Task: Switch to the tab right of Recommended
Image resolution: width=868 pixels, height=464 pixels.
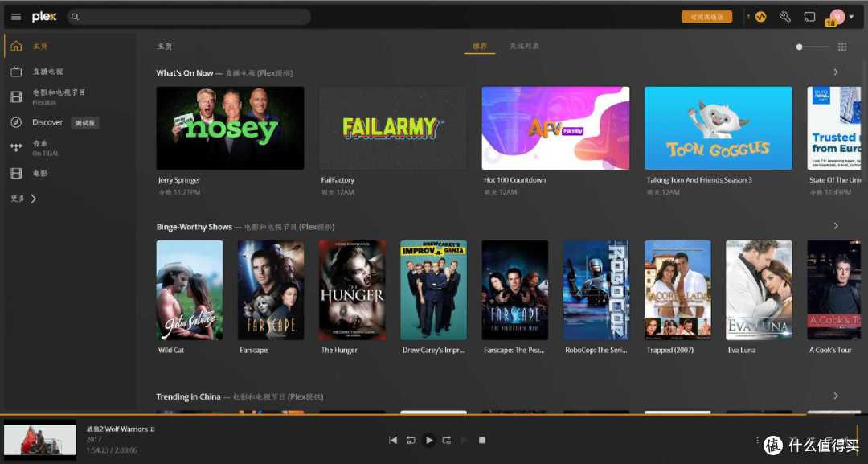Action: click(524, 46)
